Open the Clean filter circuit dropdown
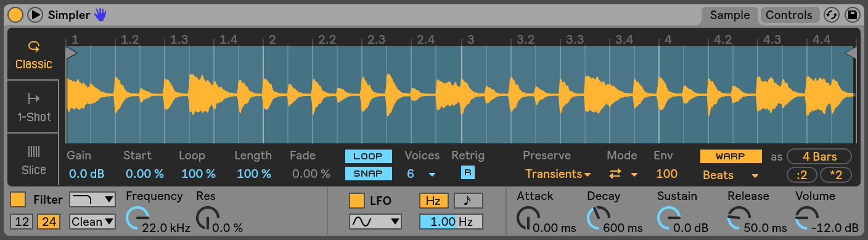 click(x=92, y=222)
